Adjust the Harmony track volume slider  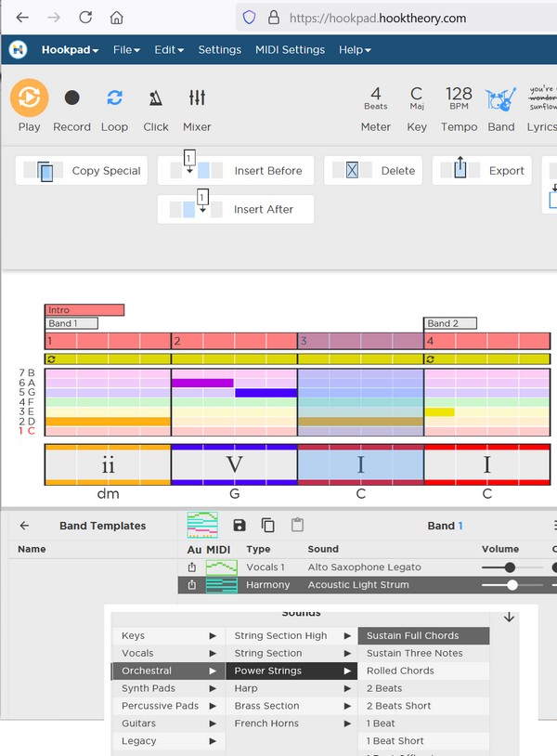click(512, 585)
